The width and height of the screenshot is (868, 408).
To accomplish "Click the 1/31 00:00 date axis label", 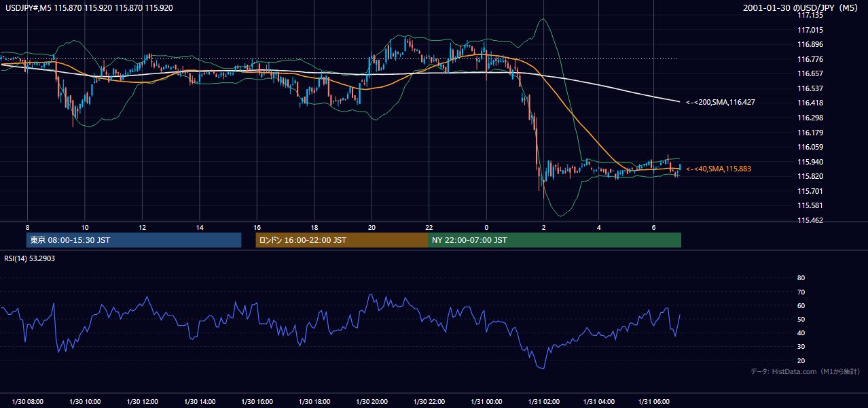I will [x=486, y=402].
